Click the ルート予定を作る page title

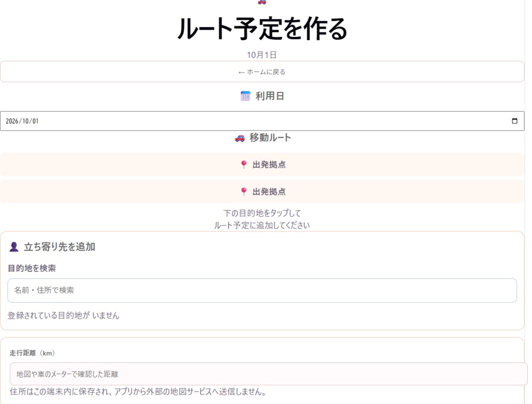(x=262, y=29)
